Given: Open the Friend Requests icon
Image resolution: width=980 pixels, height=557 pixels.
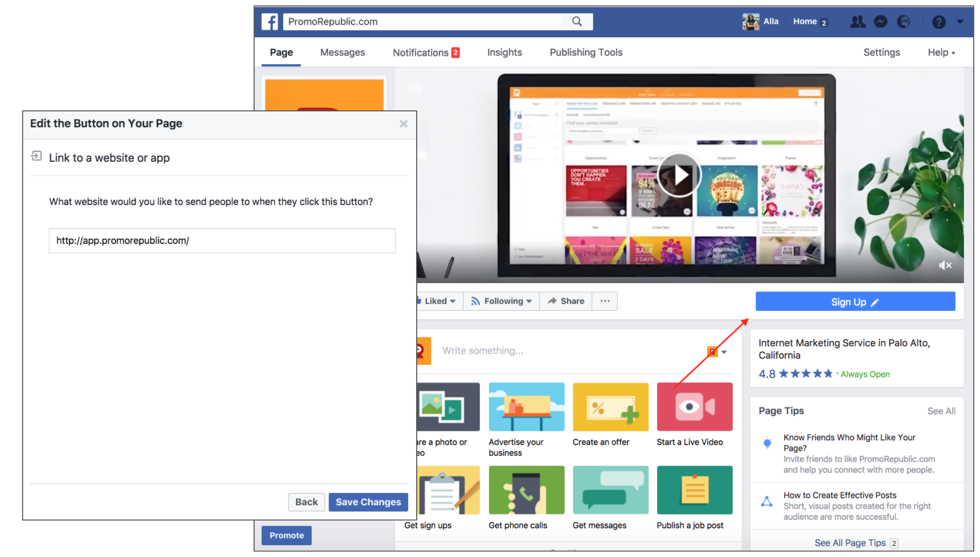Looking at the screenshot, I should coord(857,22).
